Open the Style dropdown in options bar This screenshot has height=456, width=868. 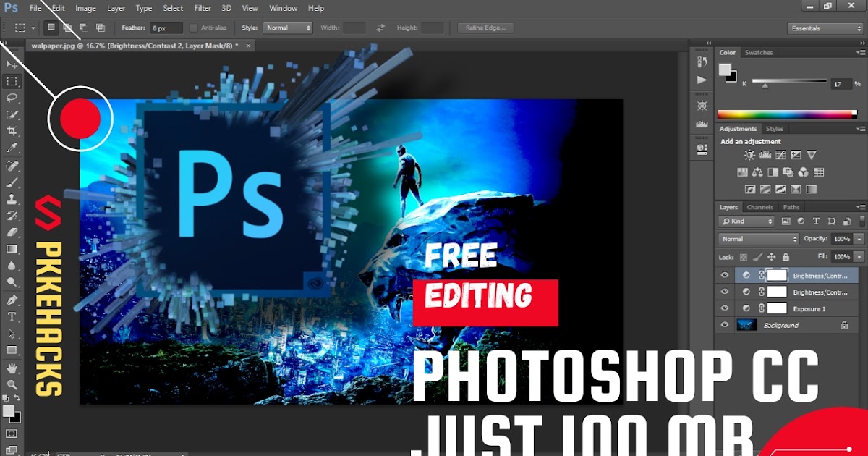pos(287,28)
